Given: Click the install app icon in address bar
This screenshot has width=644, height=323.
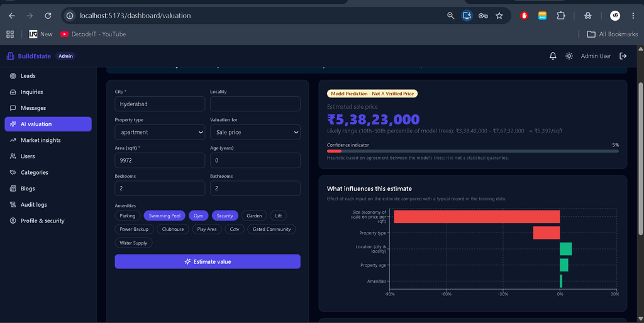Looking at the screenshot, I should pos(467,16).
